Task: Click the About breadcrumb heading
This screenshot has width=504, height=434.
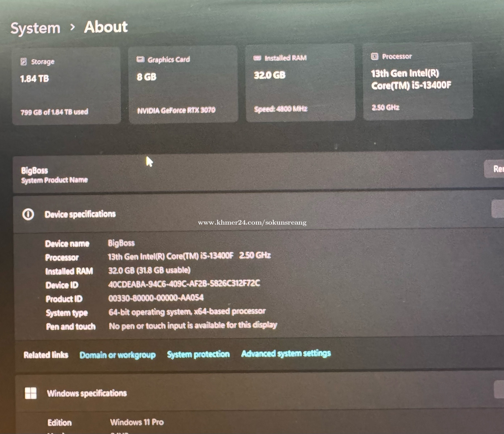Action: pyautogui.click(x=106, y=27)
